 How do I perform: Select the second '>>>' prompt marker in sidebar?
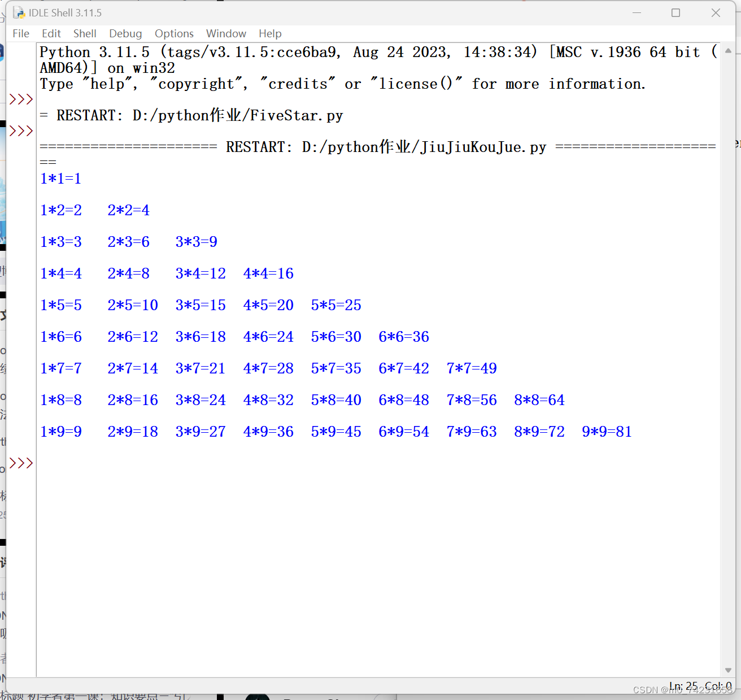[21, 131]
